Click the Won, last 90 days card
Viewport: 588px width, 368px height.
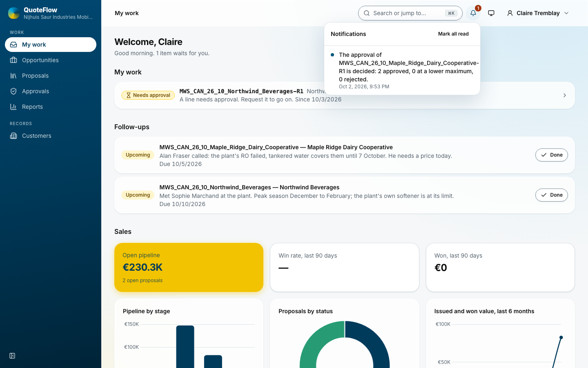pos(500,267)
